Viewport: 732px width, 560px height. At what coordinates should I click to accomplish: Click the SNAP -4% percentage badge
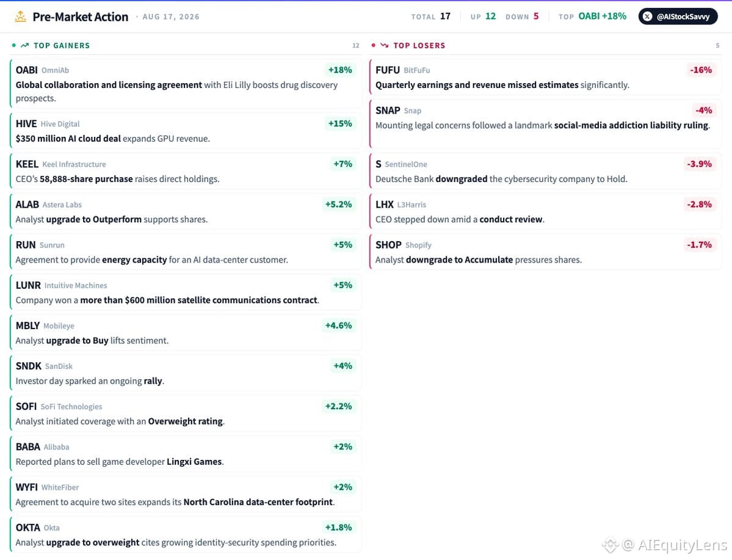pyautogui.click(x=703, y=111)
